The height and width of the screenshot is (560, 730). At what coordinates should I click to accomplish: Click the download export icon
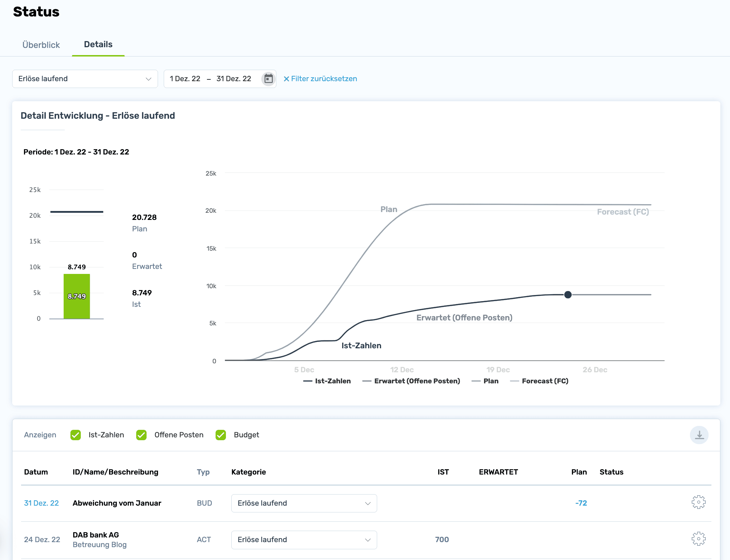[699, 435]
